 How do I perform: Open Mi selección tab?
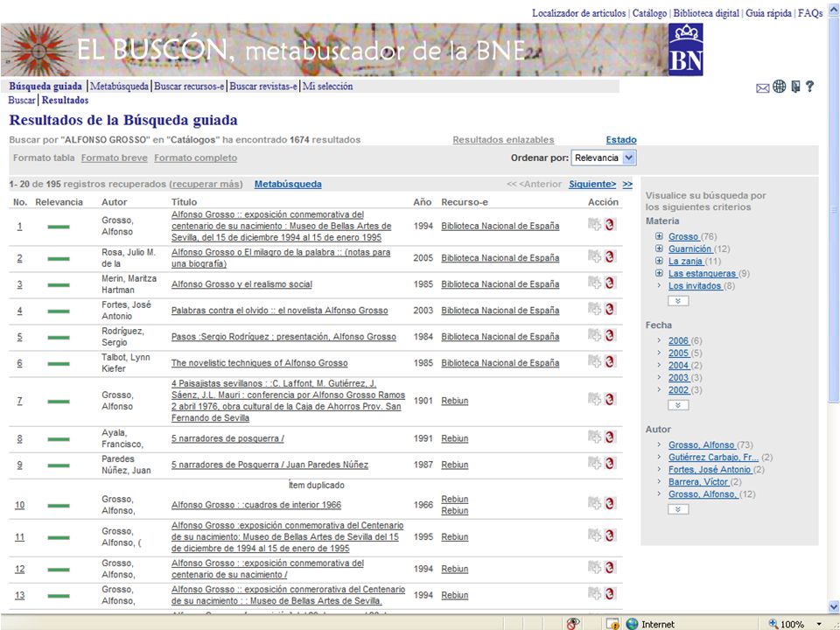328,87
